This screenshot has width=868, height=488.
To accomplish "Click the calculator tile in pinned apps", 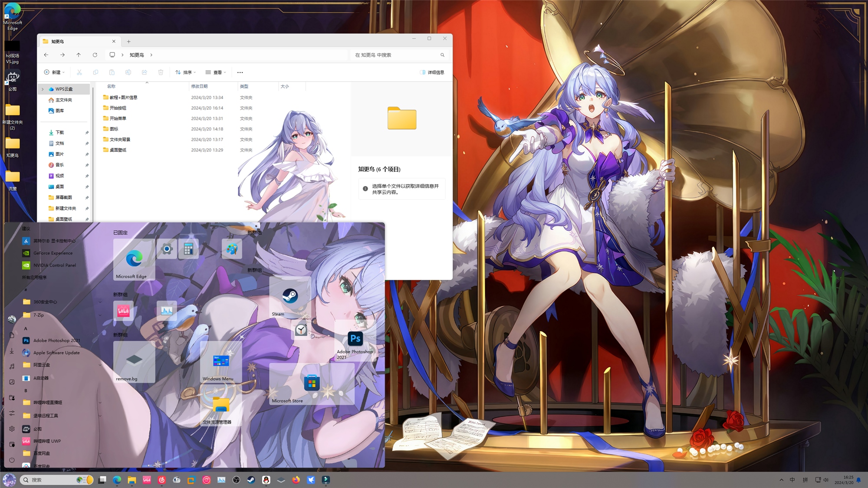I will 188,249.
